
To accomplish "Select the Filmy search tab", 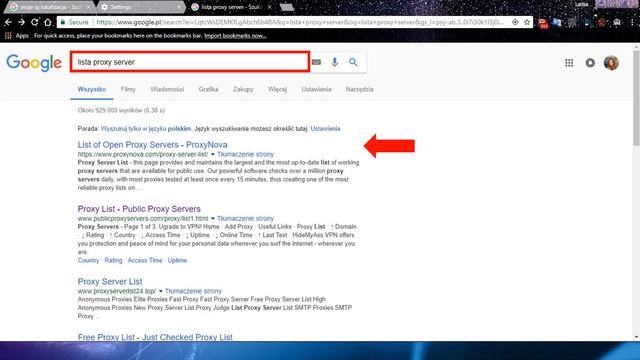I will pyautogui.click(x=128, y=89).
